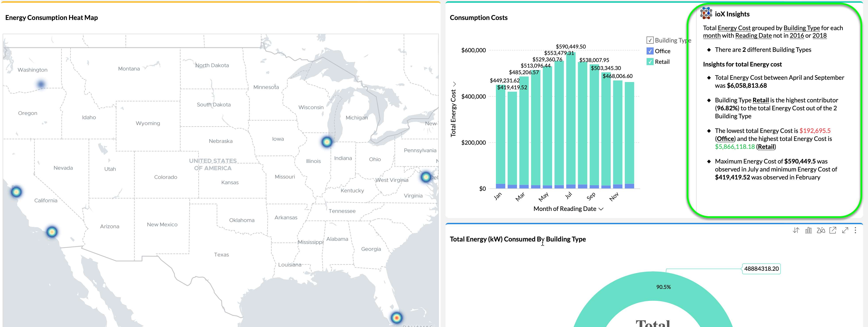Maximize the Building Type chart
This screenshot has height=327, width=868.
(845, 230)
